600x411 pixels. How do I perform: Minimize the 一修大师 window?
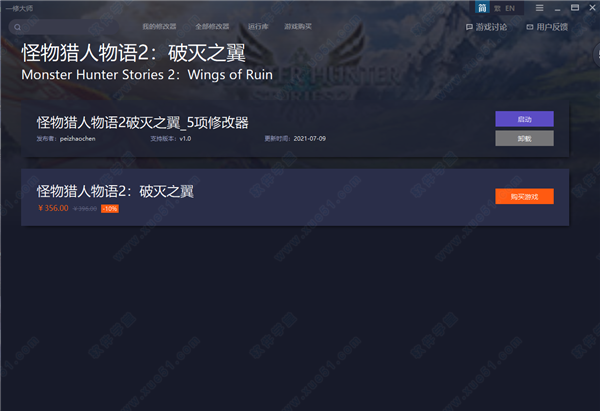click(558, 8)
